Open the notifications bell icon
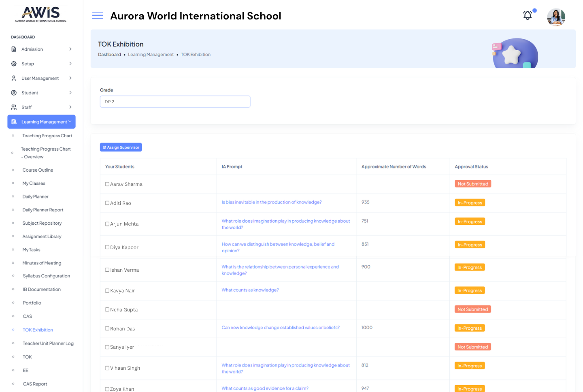Screen dimensions: 583x392 [x=528, y=16]
